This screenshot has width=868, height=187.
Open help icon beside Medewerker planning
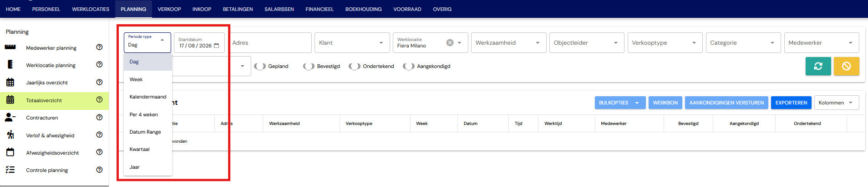tap(99, 47)
